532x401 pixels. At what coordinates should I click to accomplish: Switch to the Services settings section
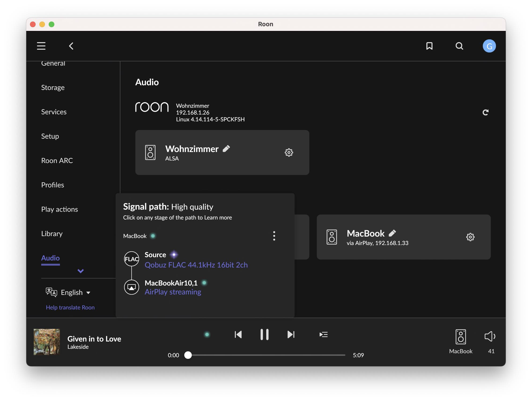(54, 112)
